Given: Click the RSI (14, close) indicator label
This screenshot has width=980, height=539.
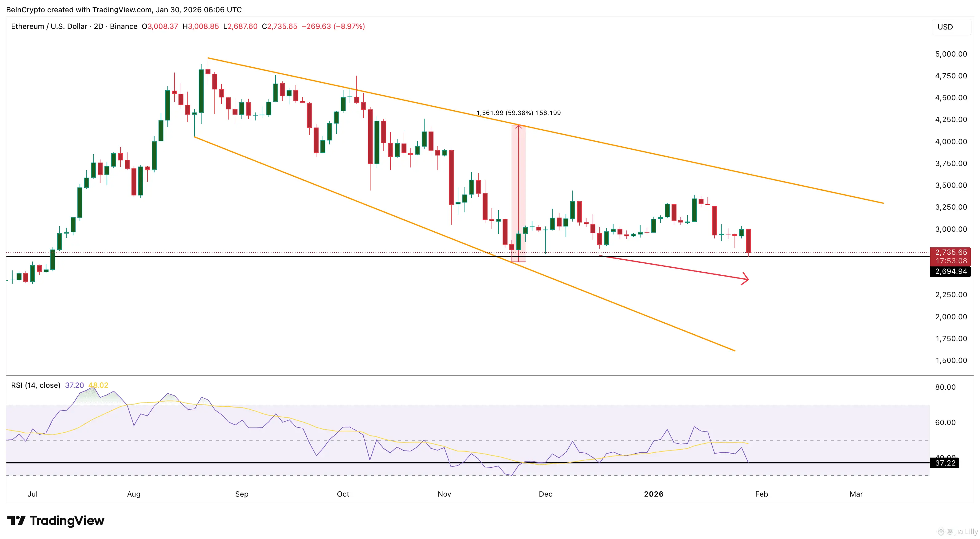Looking at the screenshot, I should tap(36, 385).
